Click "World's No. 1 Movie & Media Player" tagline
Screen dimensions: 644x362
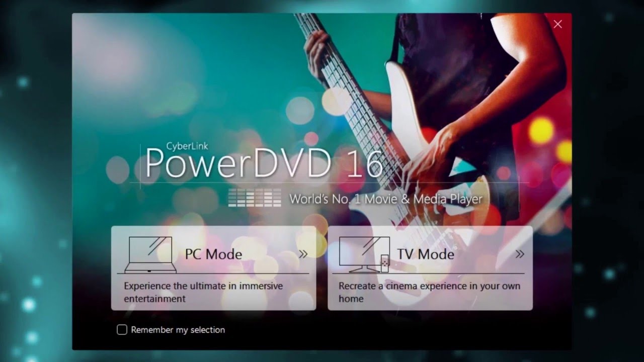[x=386, y=199]
